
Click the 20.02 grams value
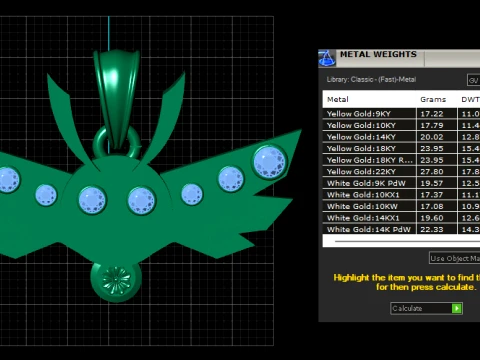coord(432,137)
